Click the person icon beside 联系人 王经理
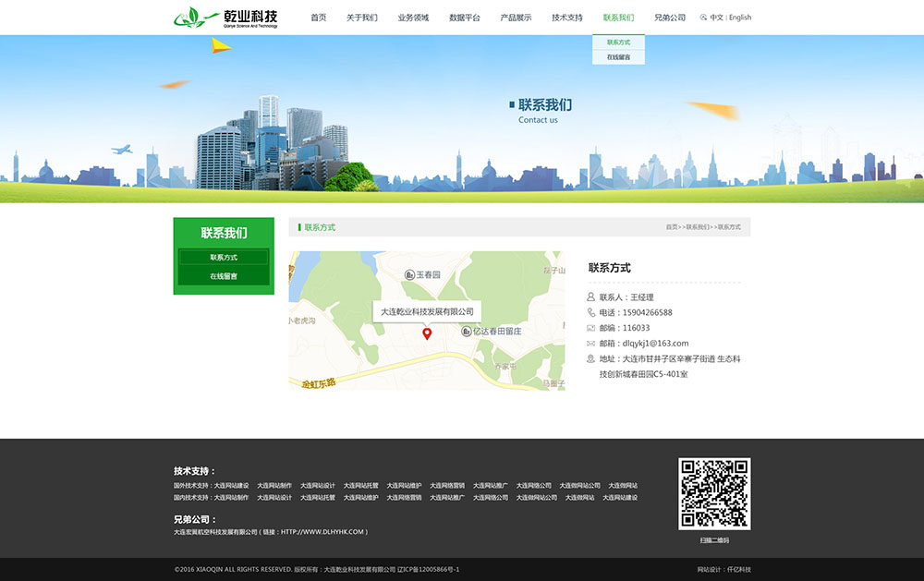Viewport: 924px width, 581px height. click(x=590, y=296)
